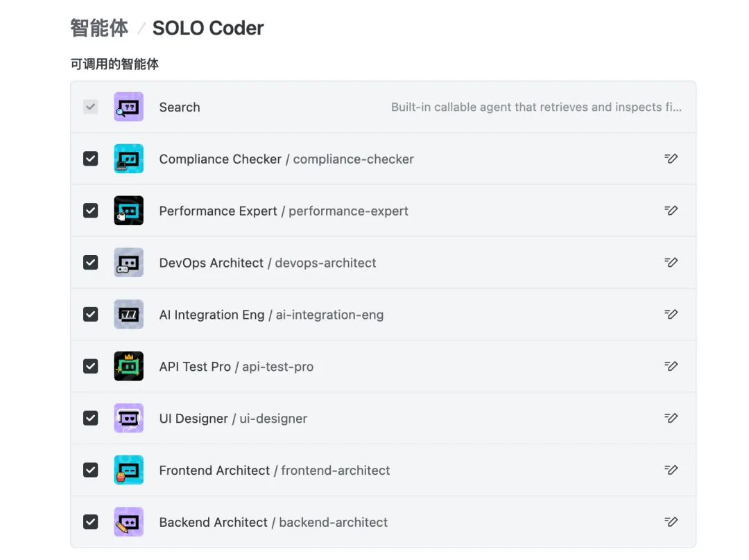
Task: Click the Frontend Architect agent name
Action: 214,471
